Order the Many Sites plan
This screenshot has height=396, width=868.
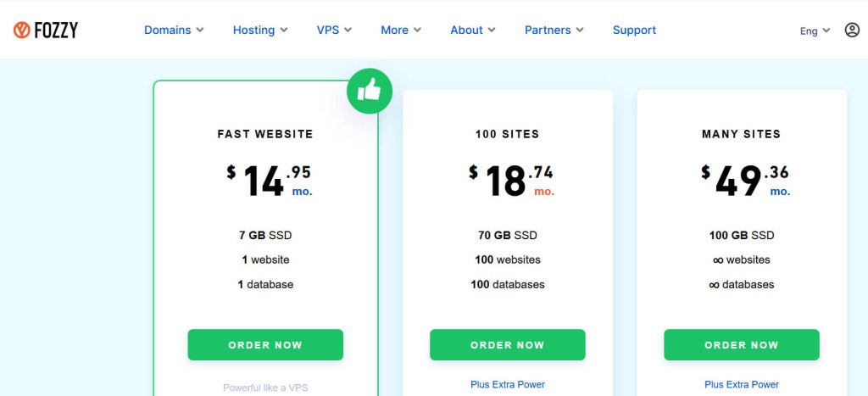pyautogui.click(x=742, y=345)
